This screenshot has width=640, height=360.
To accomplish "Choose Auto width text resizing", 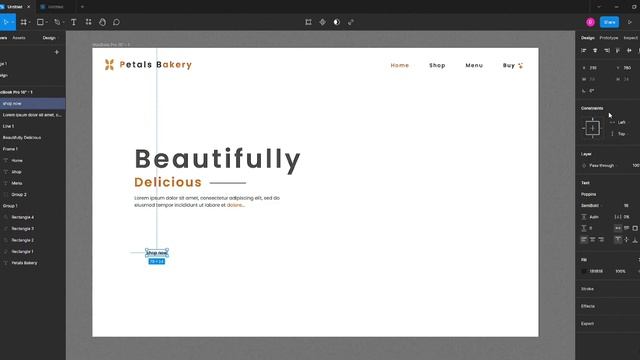I will 618,228.
